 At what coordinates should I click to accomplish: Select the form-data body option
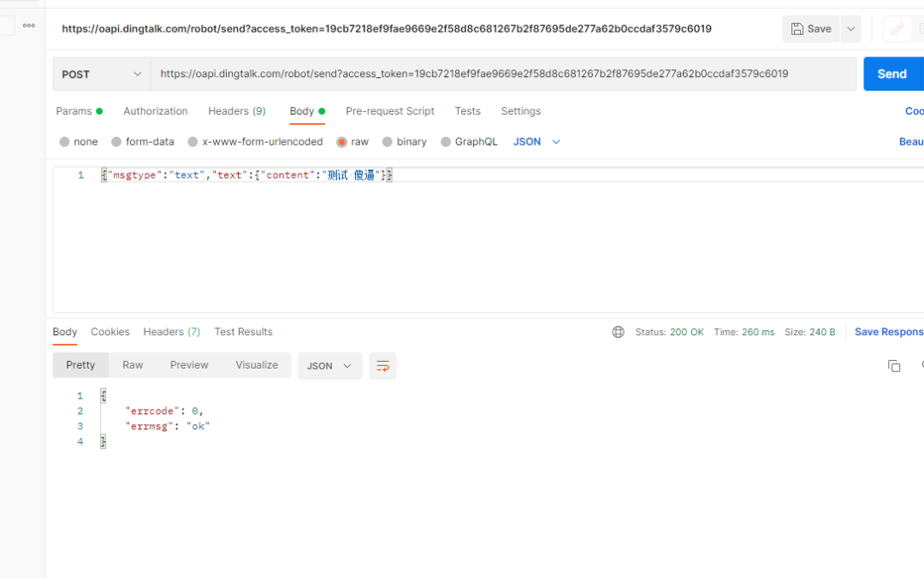tap(116, 142)
